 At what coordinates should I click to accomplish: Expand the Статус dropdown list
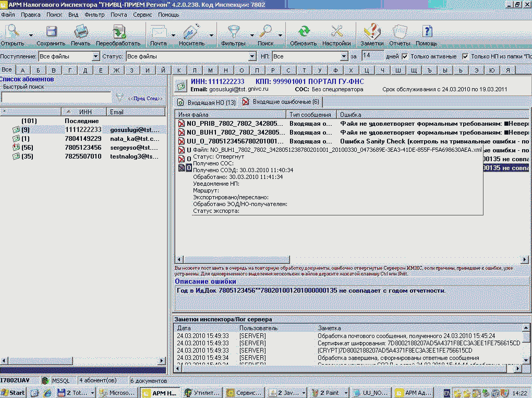(x=252, y=56)
